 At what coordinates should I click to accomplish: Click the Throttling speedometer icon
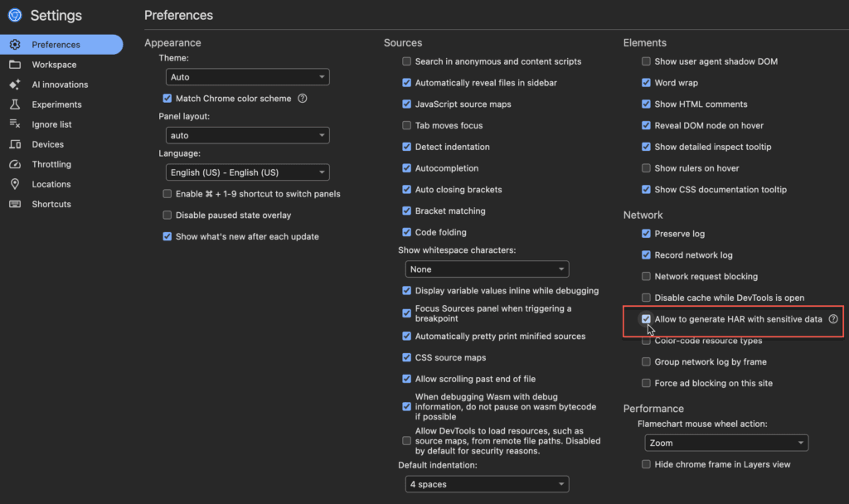point(14,164)
